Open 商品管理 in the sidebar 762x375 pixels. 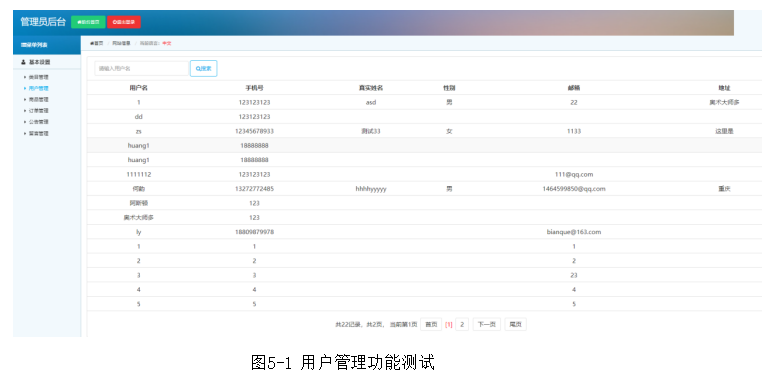point(38,100)
